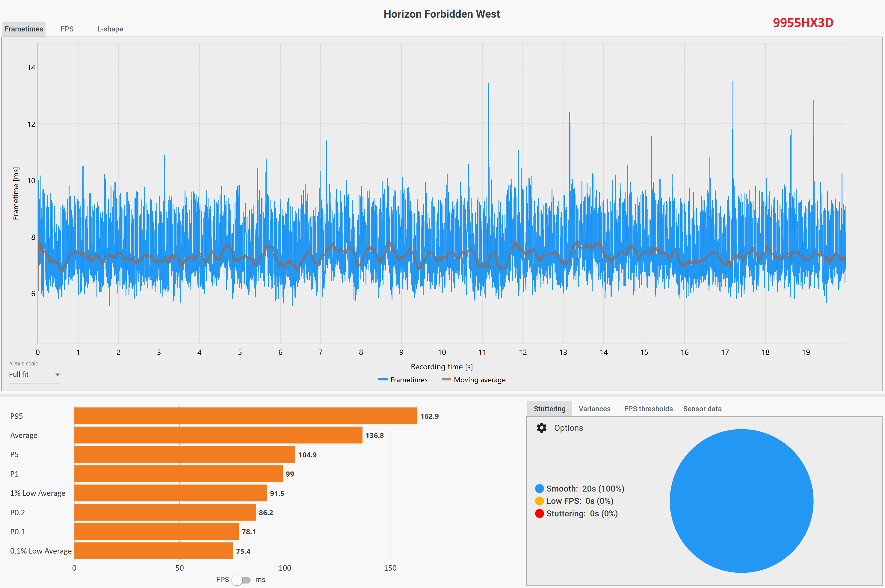The image size is (885, 588).
Task: Click the blue Smooth legend dot
Action: [x=539, y=489]
